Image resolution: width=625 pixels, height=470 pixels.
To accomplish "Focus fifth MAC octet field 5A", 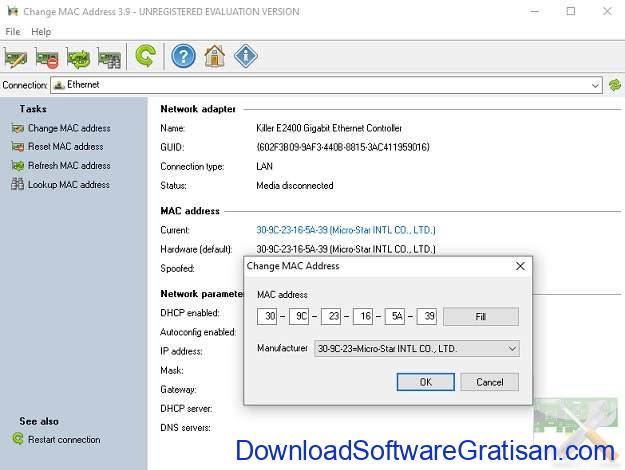I will tap(395, 317).
